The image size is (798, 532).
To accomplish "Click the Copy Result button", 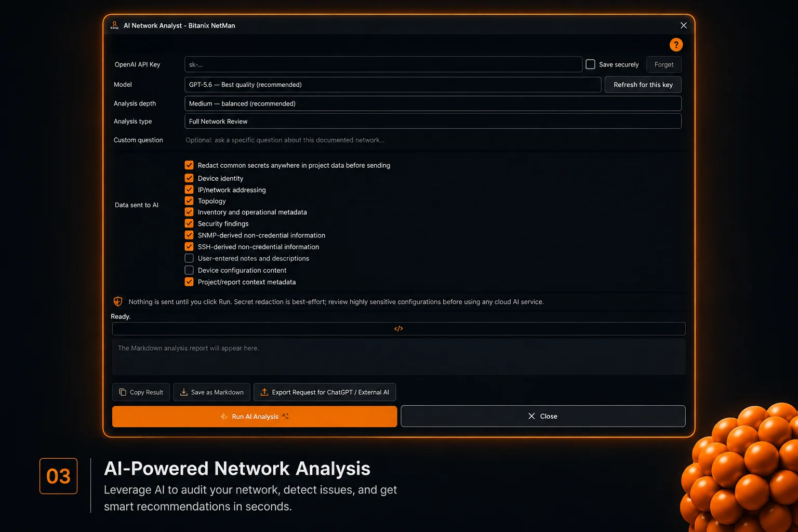I will click(x=141, y=392).
